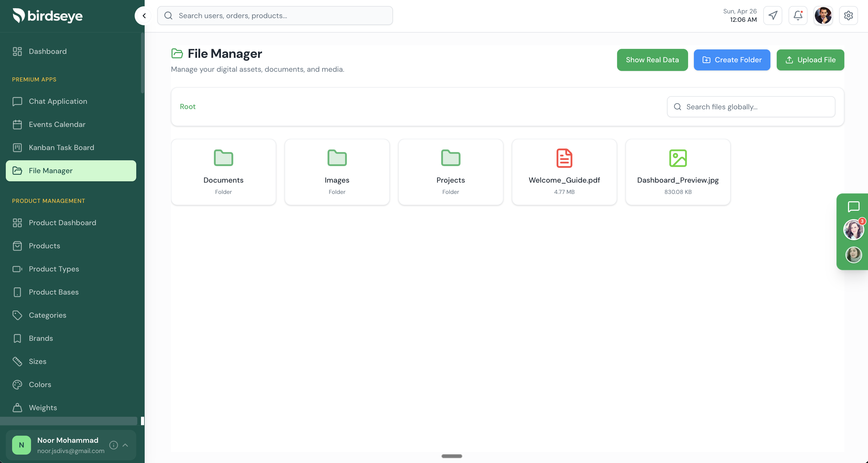Collapse the sidebar with the chevron button
Screen dimensions: 868x463
click(x=144, y=16)
